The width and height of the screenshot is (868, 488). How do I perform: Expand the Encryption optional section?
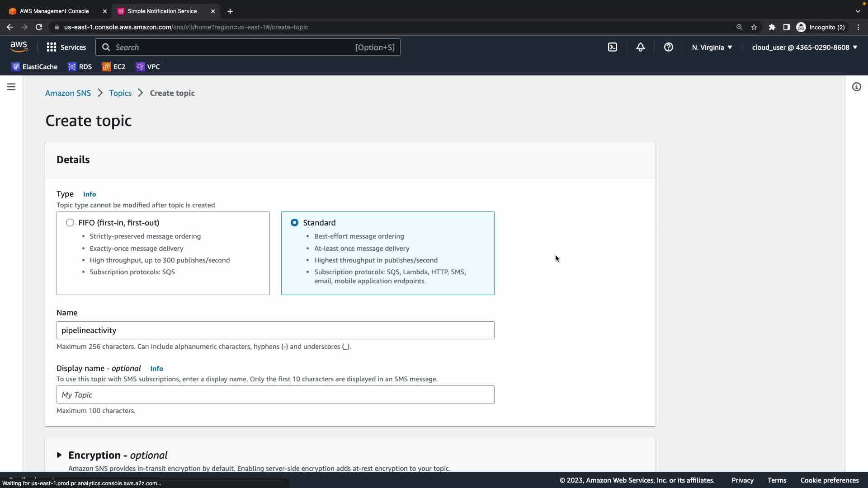coord(59,455)
